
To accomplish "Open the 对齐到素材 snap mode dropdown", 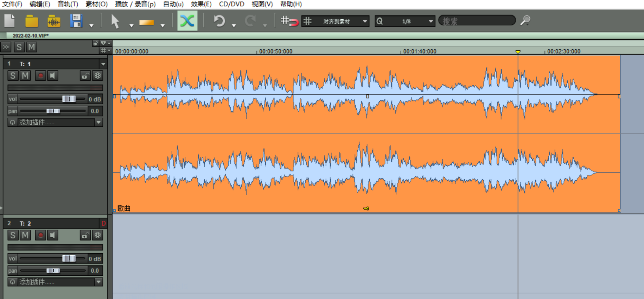I will (365, 21).
